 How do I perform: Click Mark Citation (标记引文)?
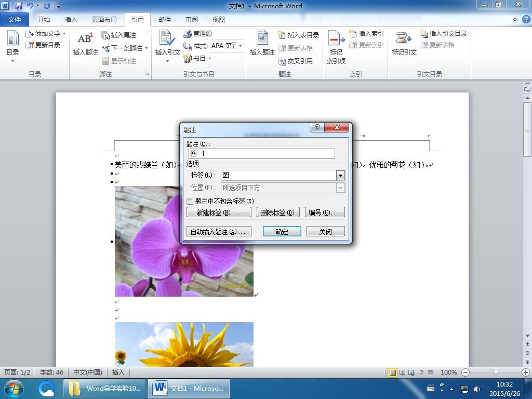(x=404, y=44)
